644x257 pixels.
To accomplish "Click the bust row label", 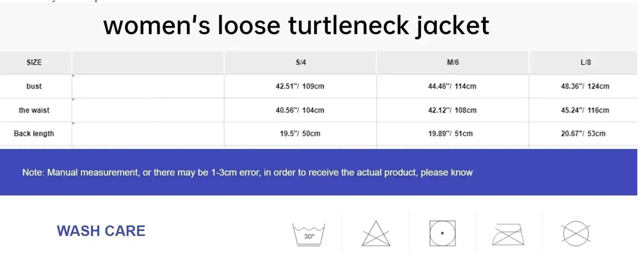I will pos(34,86).
